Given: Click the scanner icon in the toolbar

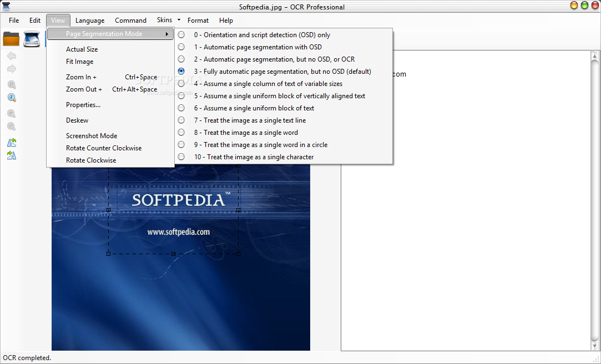Looking at the screenshot, I should pyautogui.click(x=32, y=39).
